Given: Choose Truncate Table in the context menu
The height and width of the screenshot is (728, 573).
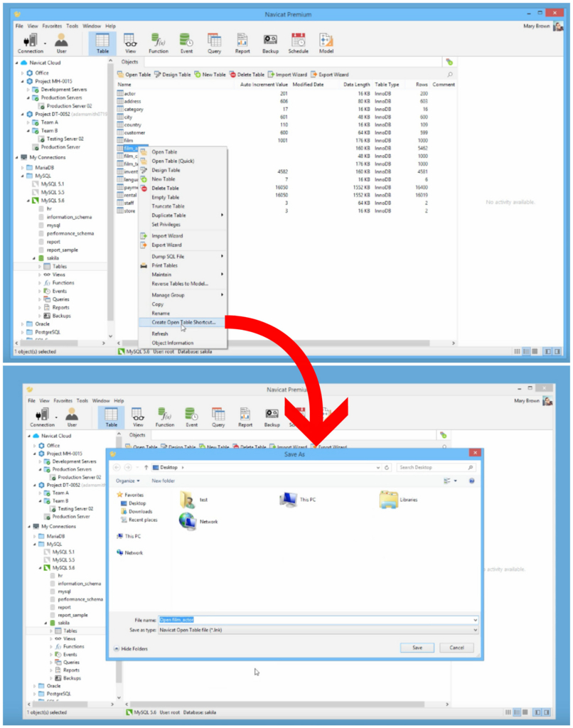Looking at the screenshot, I should pyautogui.click(x=168, y=206).
